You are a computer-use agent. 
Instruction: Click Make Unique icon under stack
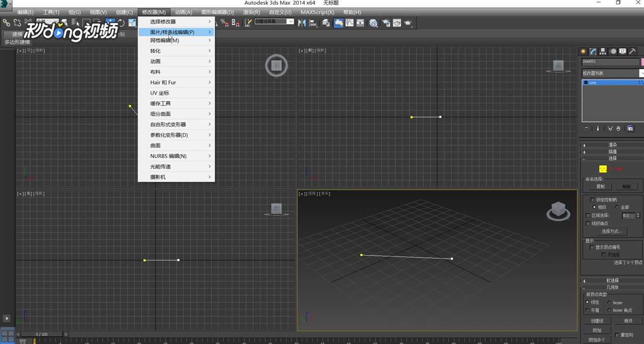tap(610, 129)
